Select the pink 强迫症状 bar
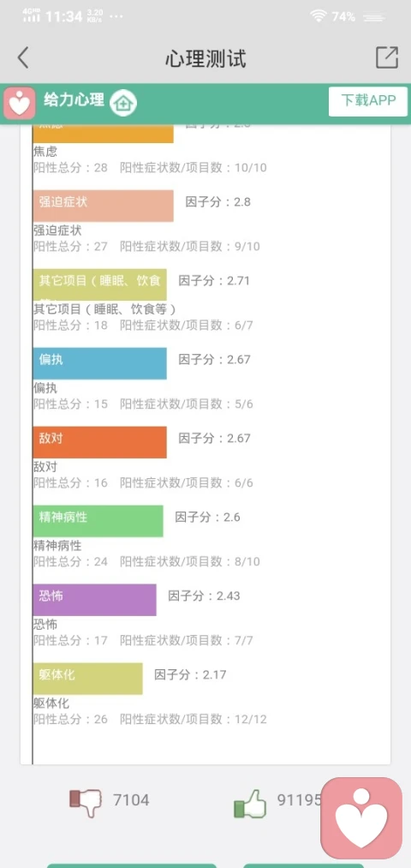This screenshot has height=868, width=411. tap(103, 206)
